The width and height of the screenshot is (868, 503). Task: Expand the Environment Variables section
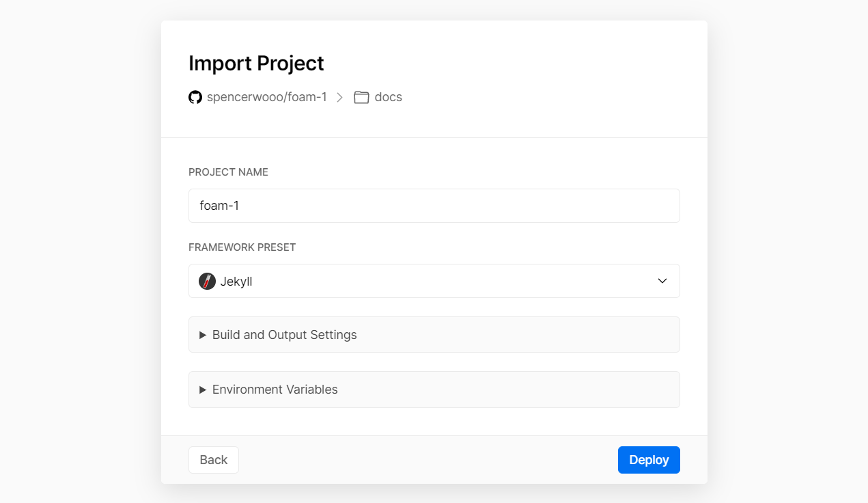point(275,390)
